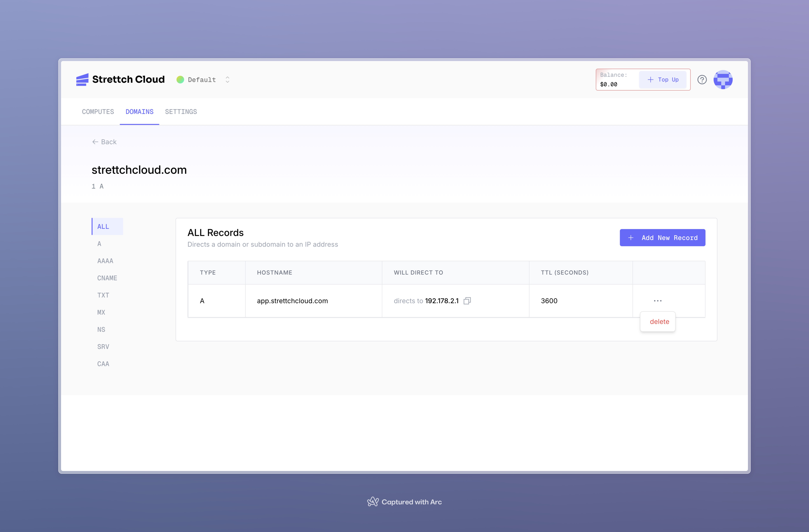Expand the Default project selector chevrons

(x=227, y=80)
